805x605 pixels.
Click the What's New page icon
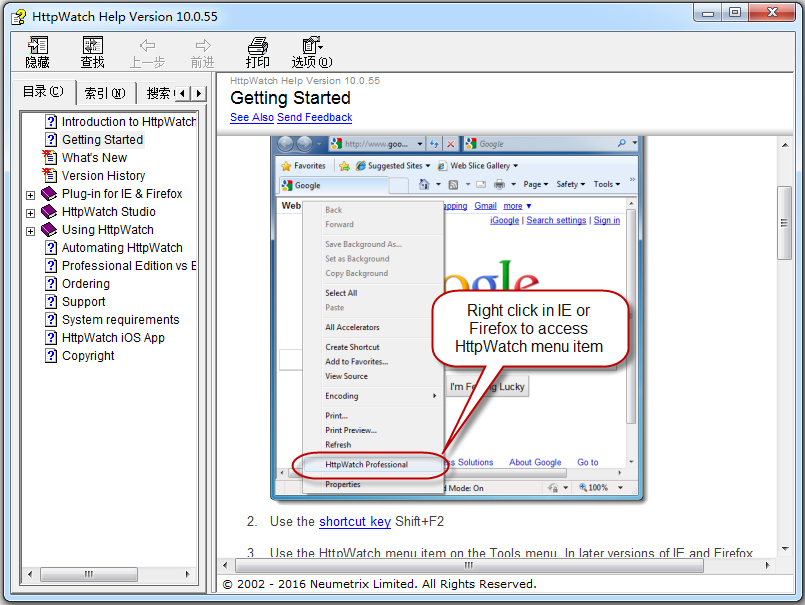click(x=51, y=158)
